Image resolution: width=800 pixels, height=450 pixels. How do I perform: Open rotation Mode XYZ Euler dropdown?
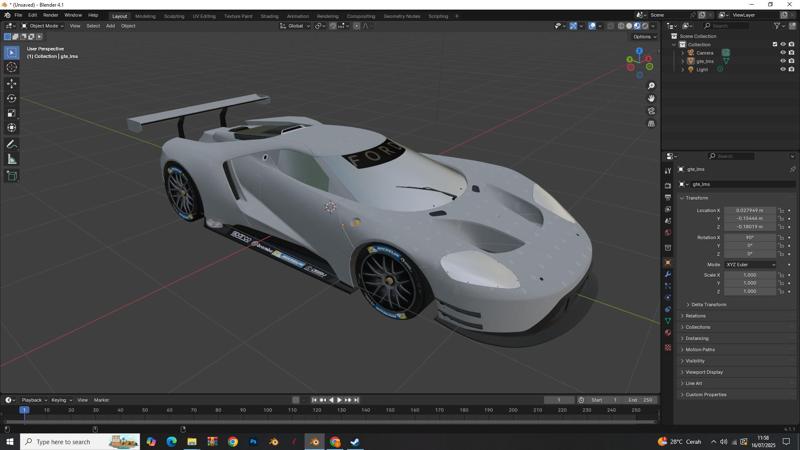click(x=750, y=265)
